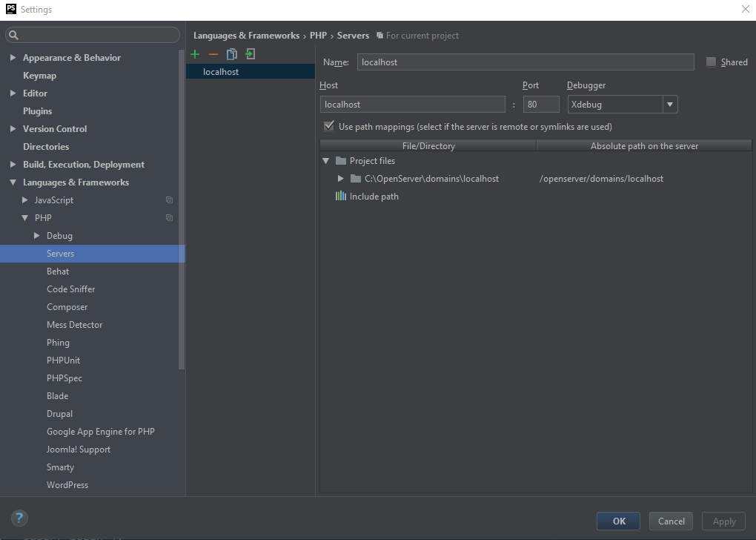Click the Host text field
The width and height of the screenshot is (756, 540).
pos(412,105)
